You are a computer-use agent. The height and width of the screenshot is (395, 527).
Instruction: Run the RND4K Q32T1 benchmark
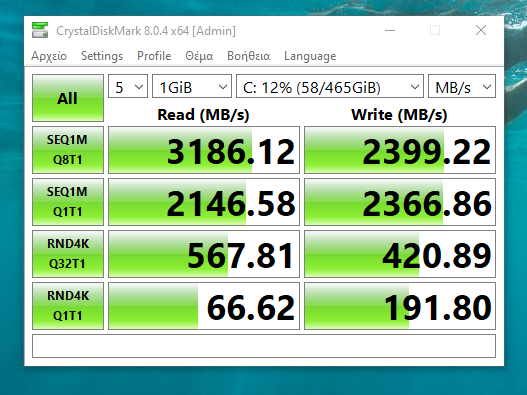tap(68, 254)
